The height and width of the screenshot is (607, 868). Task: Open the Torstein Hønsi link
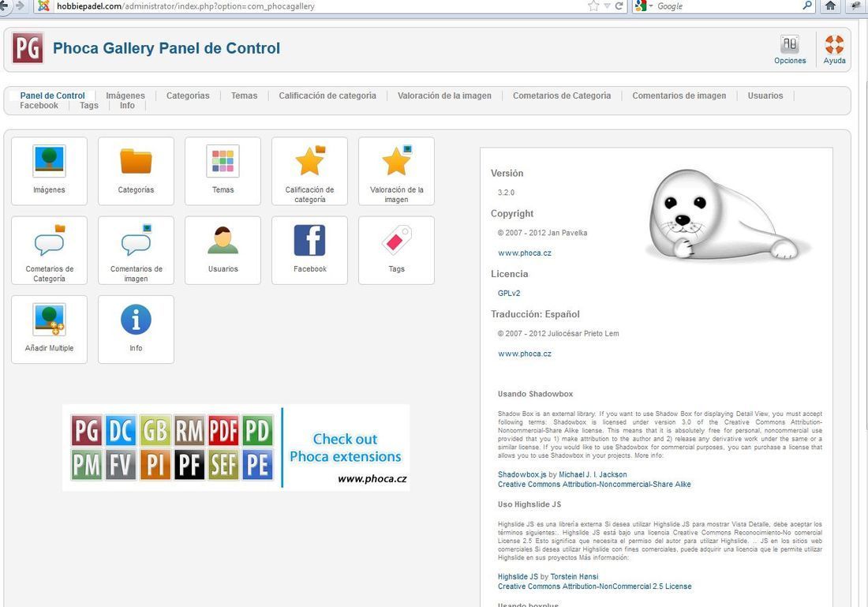[574, 576]
